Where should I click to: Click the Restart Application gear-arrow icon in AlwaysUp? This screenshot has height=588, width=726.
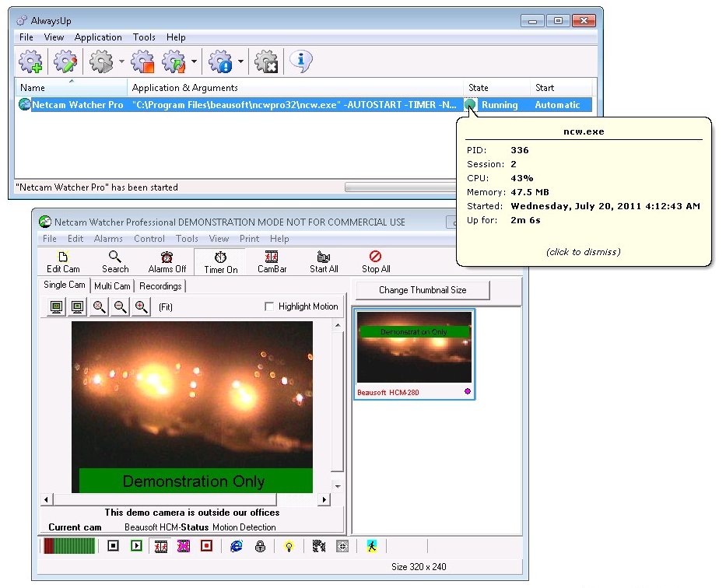pos(174,61)
